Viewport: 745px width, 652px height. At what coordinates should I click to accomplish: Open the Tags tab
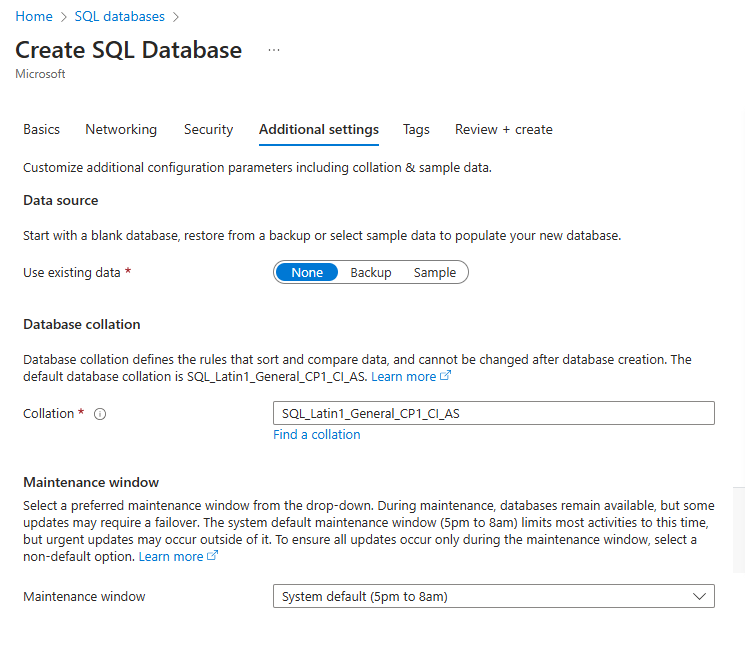tap(416, 130)
